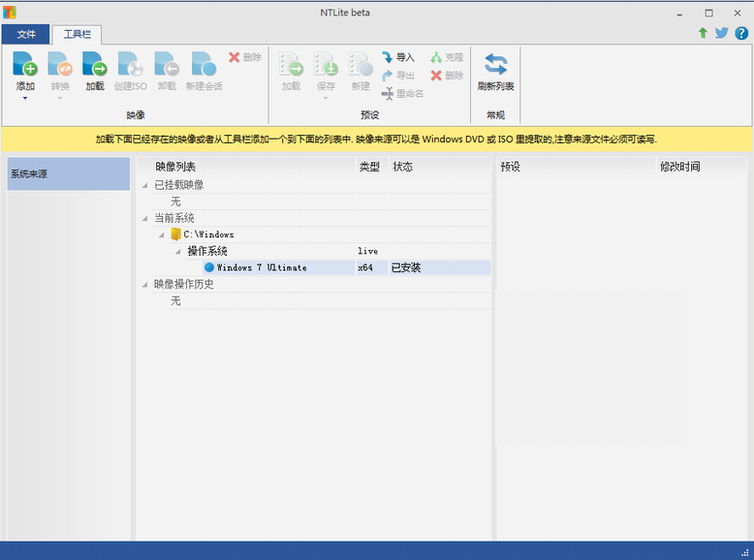Click the 克隆 (Clone) preset button

(x=447, y=57)
